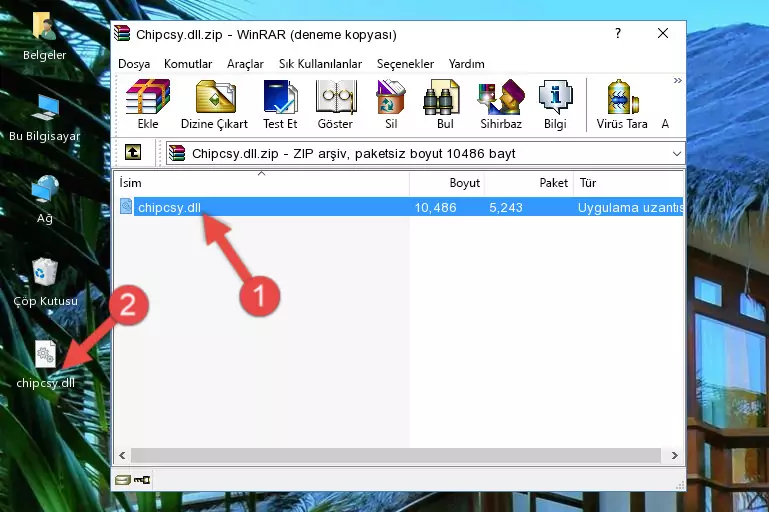Click the 10,486 size cell

click(x=436, y=207)
